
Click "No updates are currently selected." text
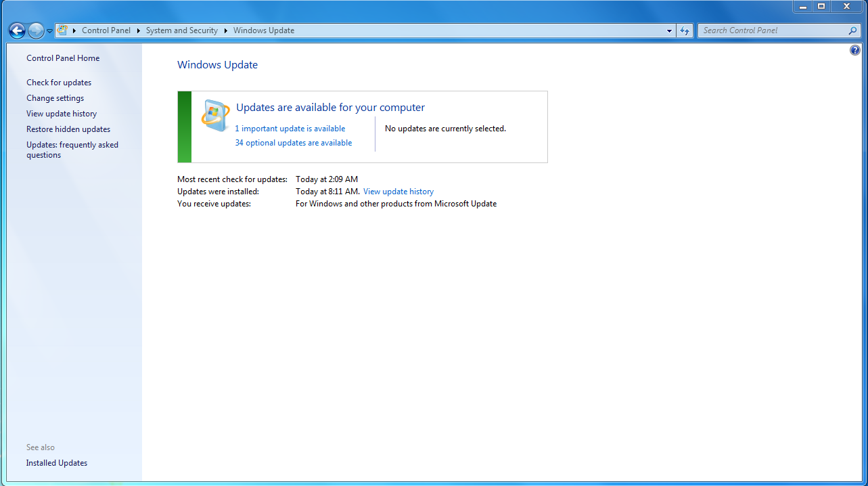click(445, 129)
